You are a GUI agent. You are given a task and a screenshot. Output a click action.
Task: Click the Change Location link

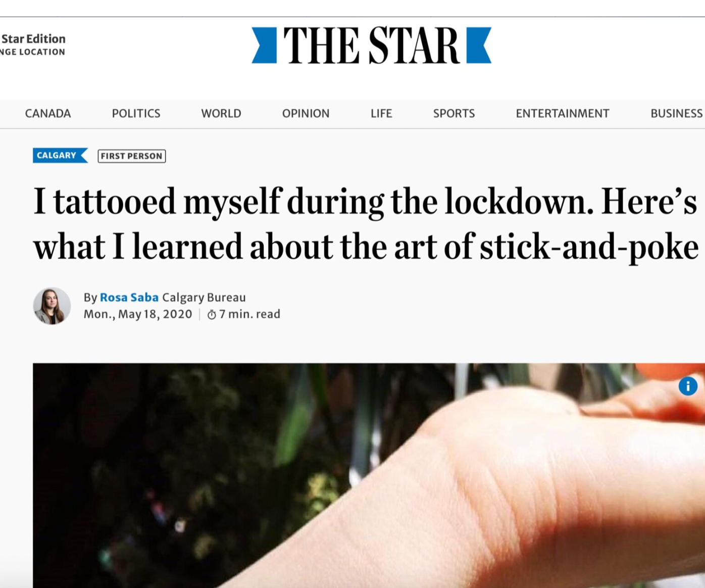click(33, 52)
